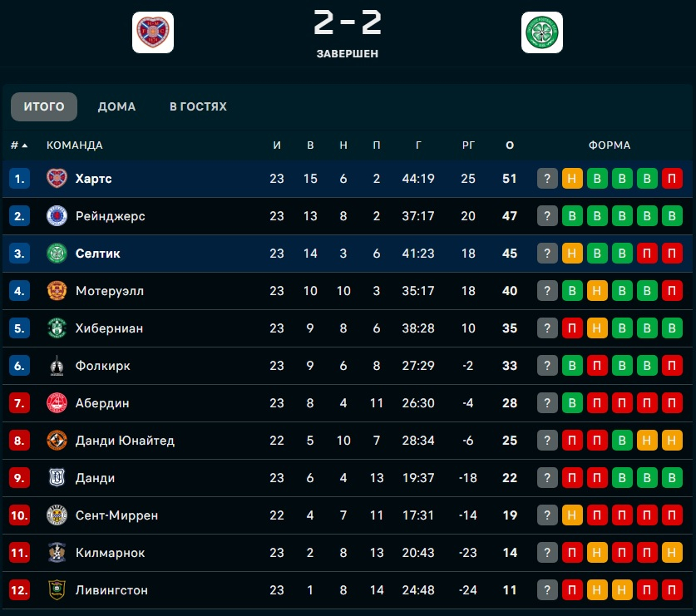Switch to the ДОМА tab
696x616 pixels.
click(116, 106)
